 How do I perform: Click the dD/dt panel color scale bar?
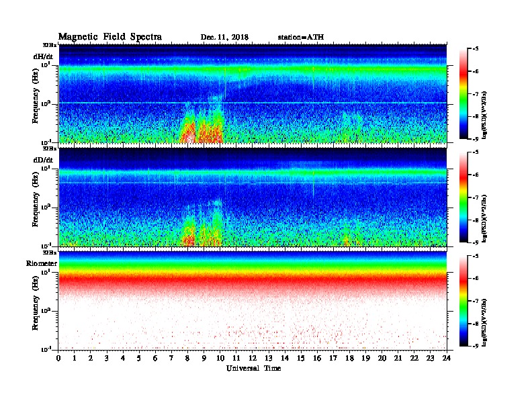tap(463, 197)
